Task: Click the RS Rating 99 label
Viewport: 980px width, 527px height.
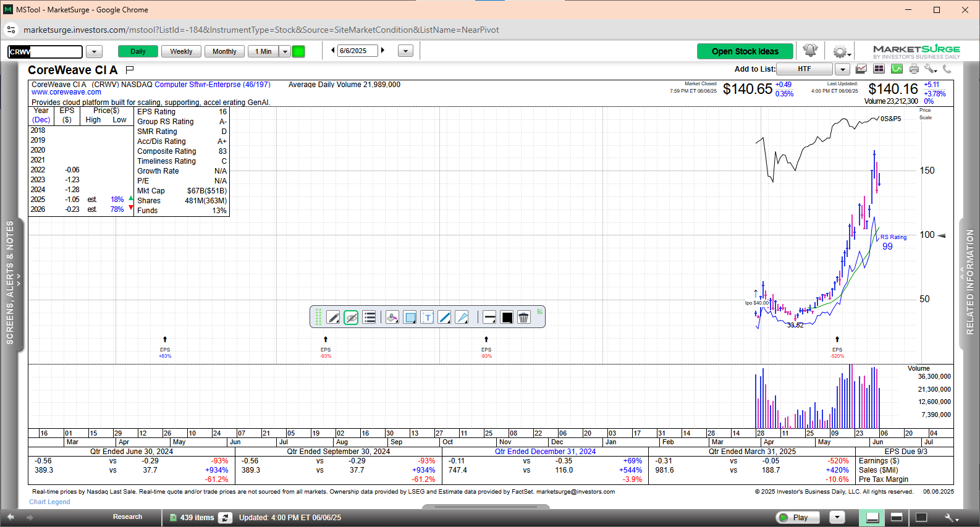Action: (x=893, y=242)
